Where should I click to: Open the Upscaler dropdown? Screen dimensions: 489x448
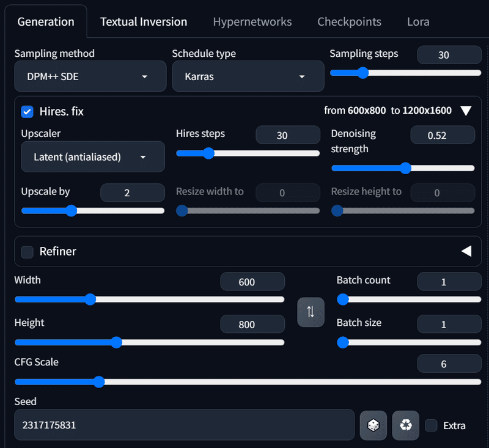(92, 156)
